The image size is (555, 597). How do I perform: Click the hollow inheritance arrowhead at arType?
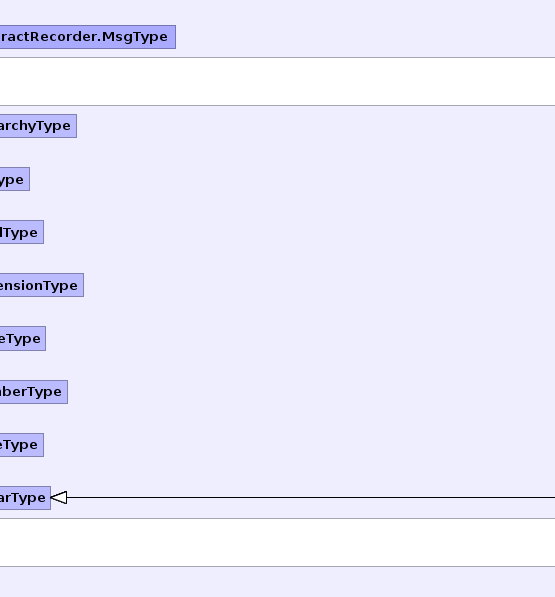click(59, 498)
